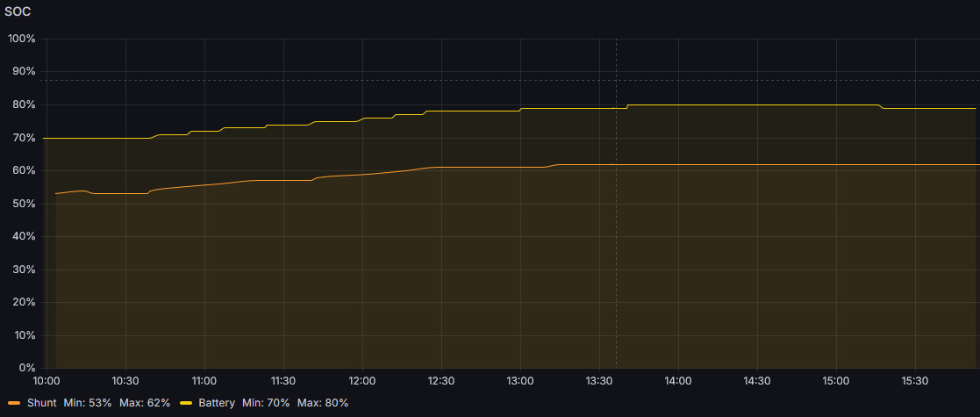Click the 12:30 time axis label
Screen dimensions: 980x417
tap(441, 380)
